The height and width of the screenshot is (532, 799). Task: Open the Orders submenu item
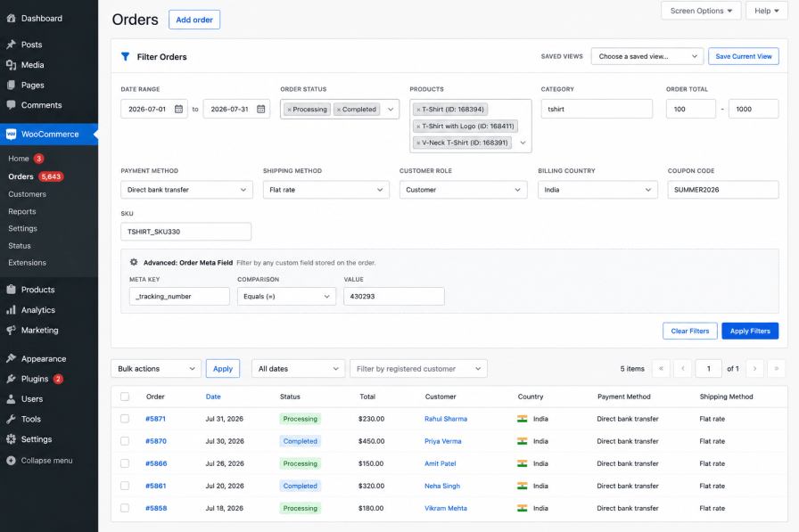pos(21,176)
